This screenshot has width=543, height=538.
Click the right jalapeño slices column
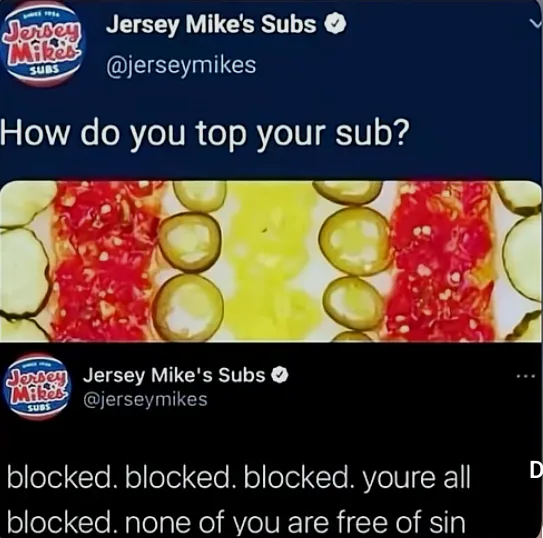[x=351, y=261]
